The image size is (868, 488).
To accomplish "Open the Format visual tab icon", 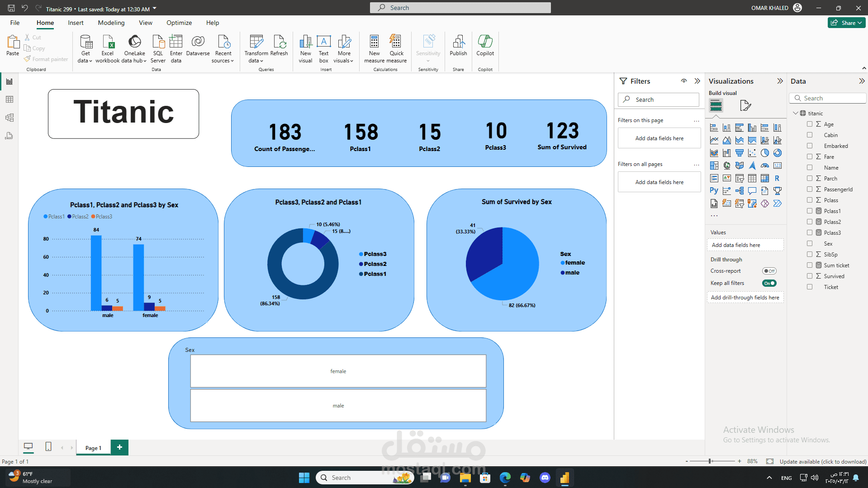I will pos(745,105).
